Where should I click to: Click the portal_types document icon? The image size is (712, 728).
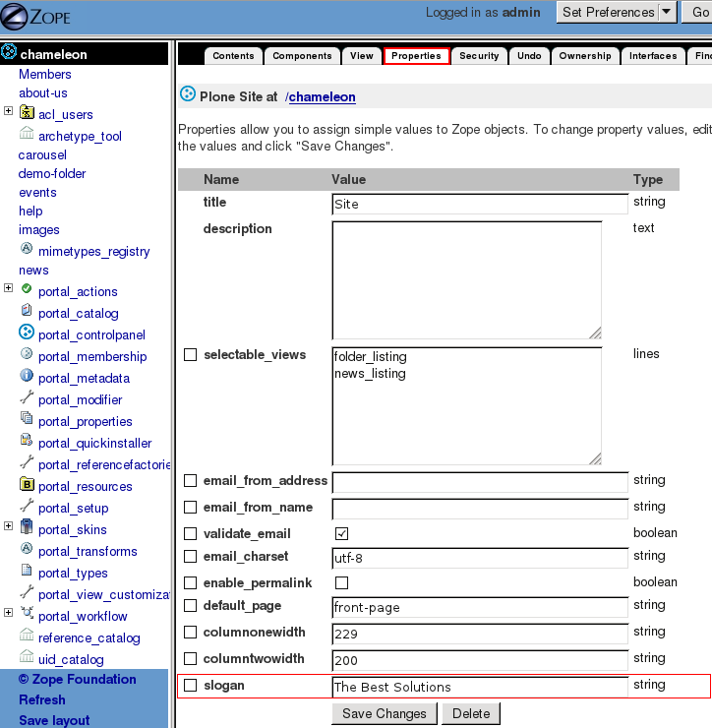click(x=27, y=571)
